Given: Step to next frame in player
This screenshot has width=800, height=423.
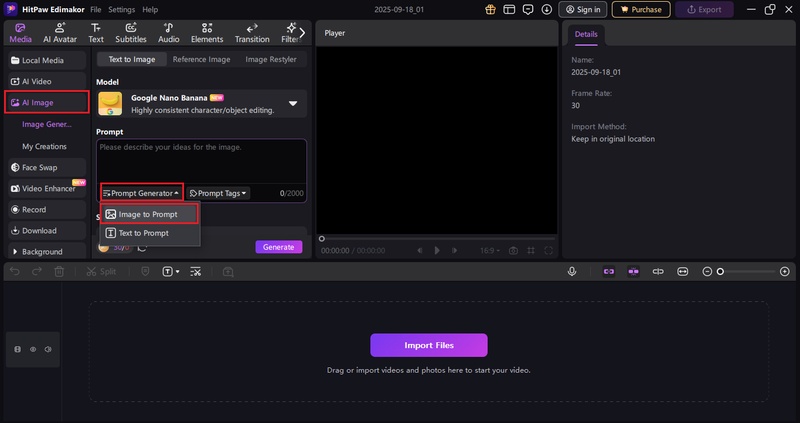Looking at the screenshot, I should [454, 251].
